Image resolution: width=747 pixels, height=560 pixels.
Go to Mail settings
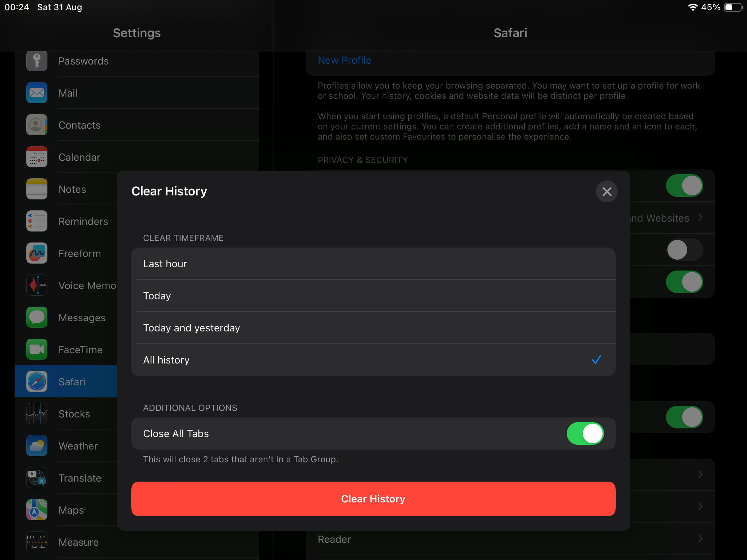coord(137,93)
